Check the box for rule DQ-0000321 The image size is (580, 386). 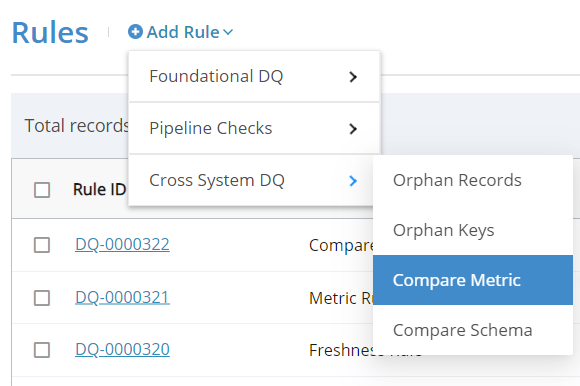[42, 298]
